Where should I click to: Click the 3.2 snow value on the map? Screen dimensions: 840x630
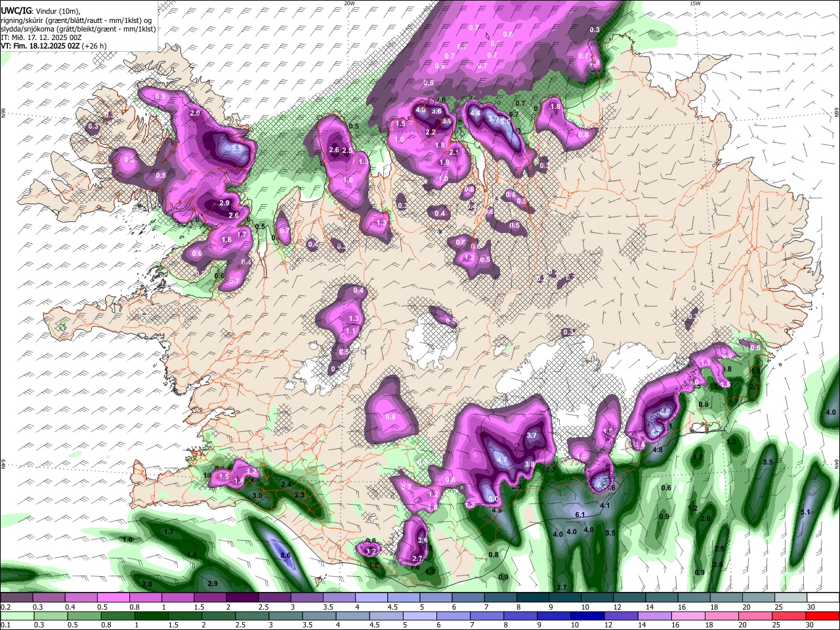371,551
